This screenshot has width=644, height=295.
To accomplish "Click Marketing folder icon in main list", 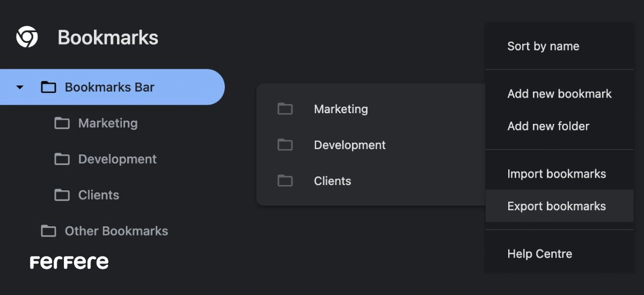I will click(x=285, y=109).
